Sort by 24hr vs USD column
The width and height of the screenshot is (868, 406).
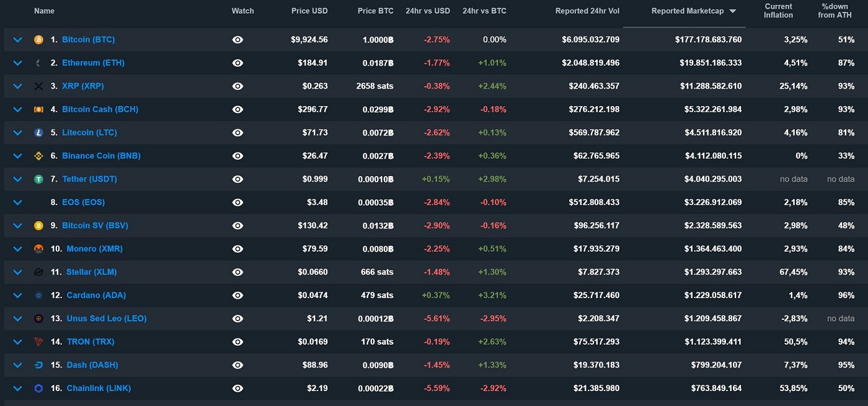(428, 11)
